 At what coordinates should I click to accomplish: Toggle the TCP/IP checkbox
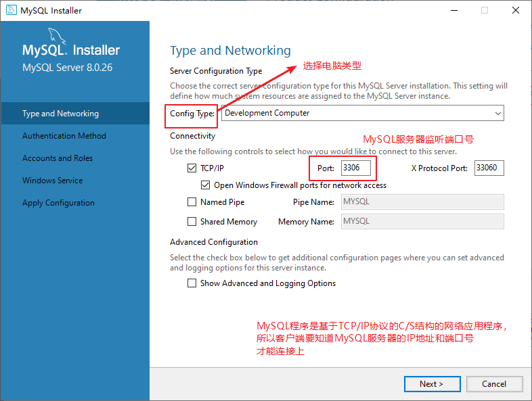pyautogui.click(x=192, y=168)
